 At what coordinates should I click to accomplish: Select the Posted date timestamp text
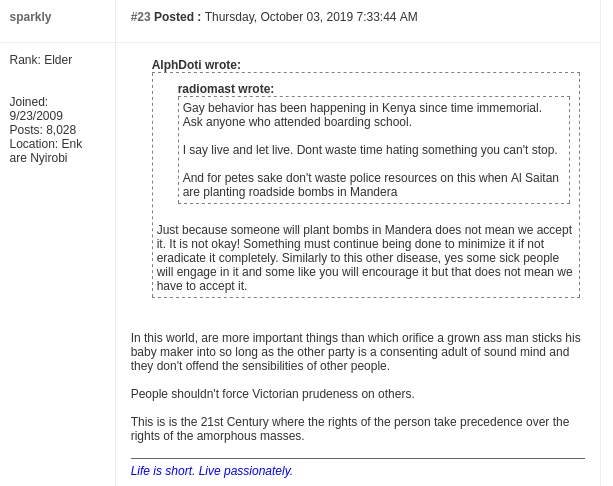(311, 17)
